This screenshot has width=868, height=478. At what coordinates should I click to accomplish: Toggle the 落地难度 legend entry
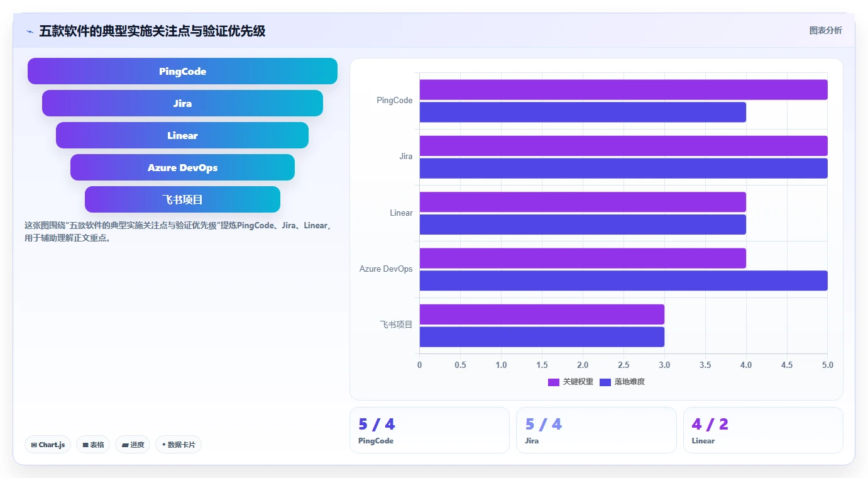point(622,382)
